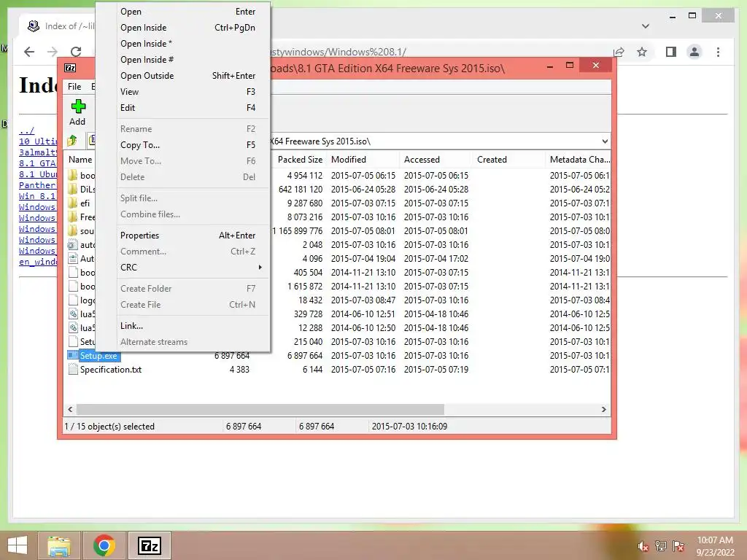Viewport: 747px width, 560px height.
Task: Click the packed size 642 181 120
Action: (300, 189)
